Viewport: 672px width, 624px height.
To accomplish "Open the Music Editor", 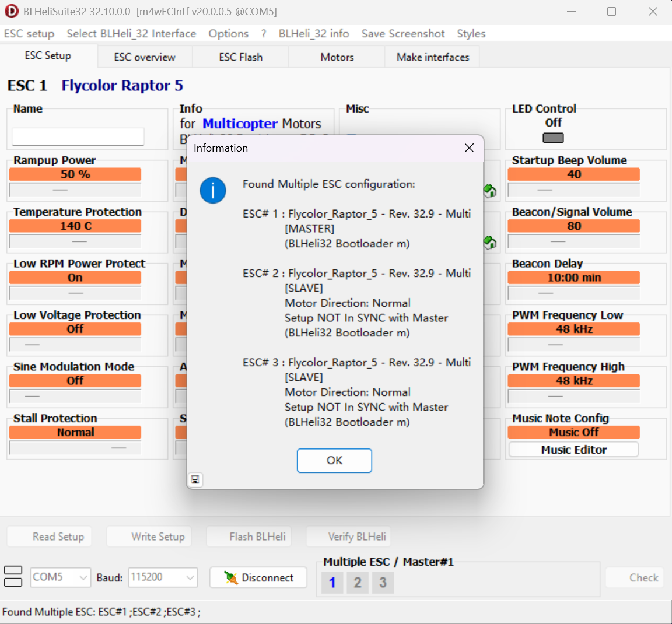I will [573, 450].
